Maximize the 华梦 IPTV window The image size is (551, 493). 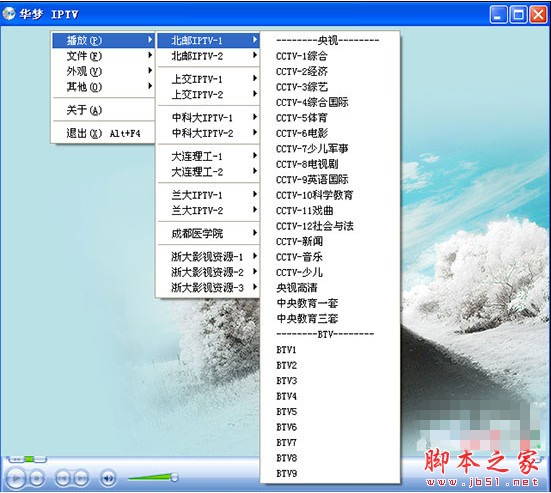tap(518, 14)
